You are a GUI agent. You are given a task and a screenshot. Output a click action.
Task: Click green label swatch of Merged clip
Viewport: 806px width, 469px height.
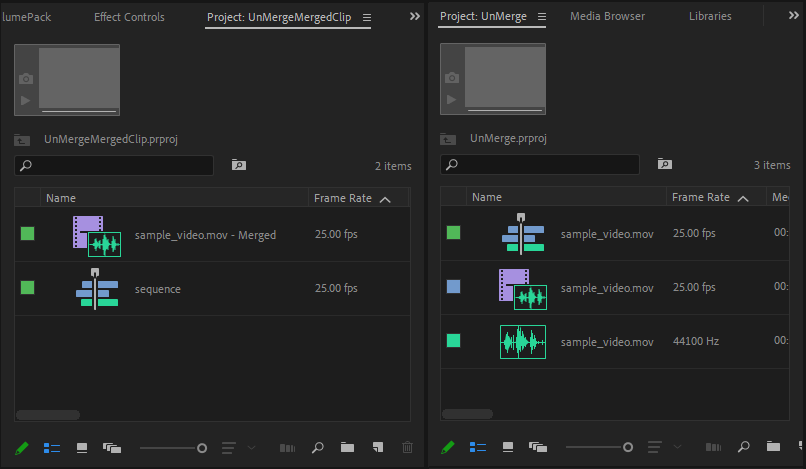click(x=27, y=233)
